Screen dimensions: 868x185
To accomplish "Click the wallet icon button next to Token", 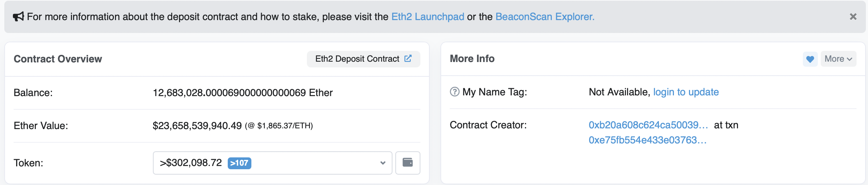I will (408, 163).
